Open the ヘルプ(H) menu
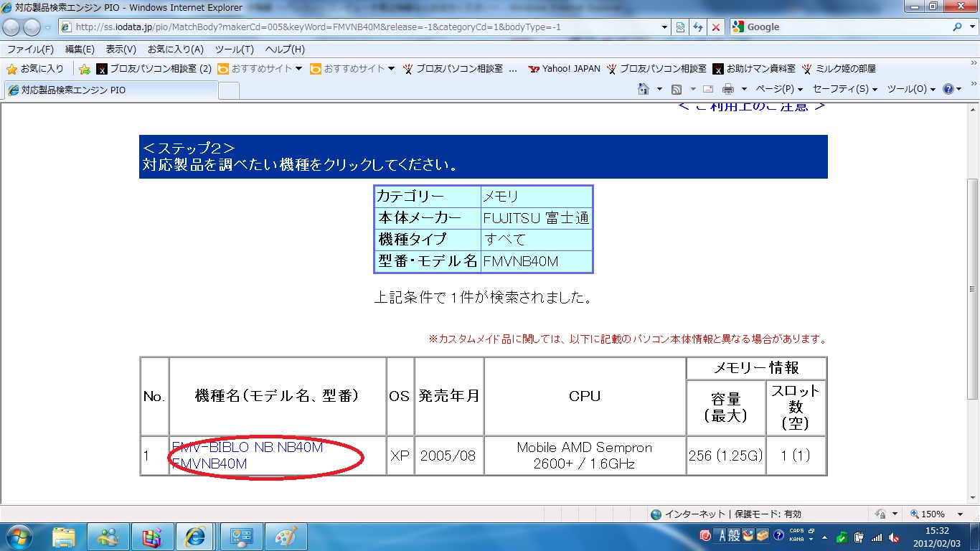 285,50
